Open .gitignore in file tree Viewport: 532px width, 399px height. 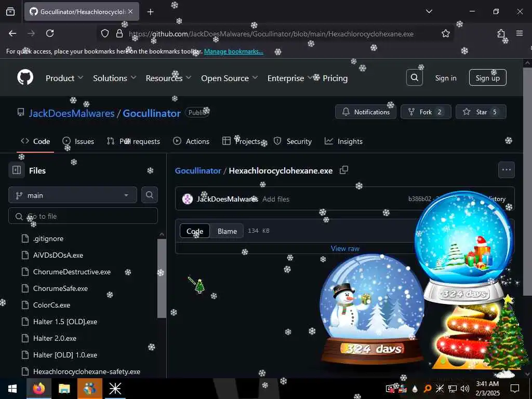(48, 238)
